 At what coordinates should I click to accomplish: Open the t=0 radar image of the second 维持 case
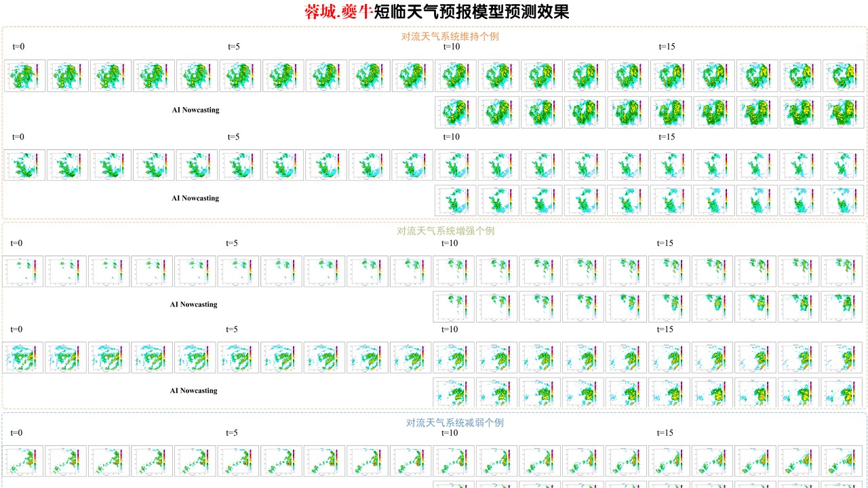pyautogui.click(x=24, y=165)
